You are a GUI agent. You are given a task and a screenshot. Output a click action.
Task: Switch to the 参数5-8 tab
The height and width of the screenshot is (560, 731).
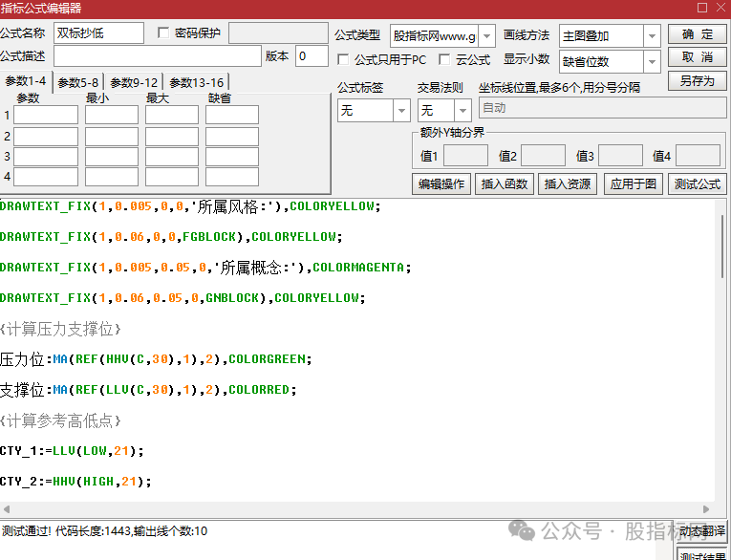click(78, 83)
